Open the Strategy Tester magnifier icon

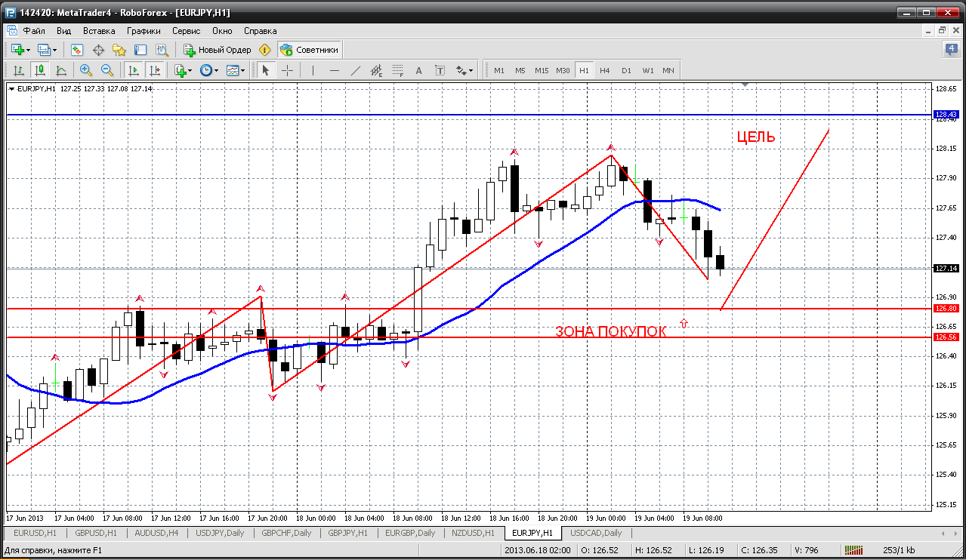click(162, 50)
